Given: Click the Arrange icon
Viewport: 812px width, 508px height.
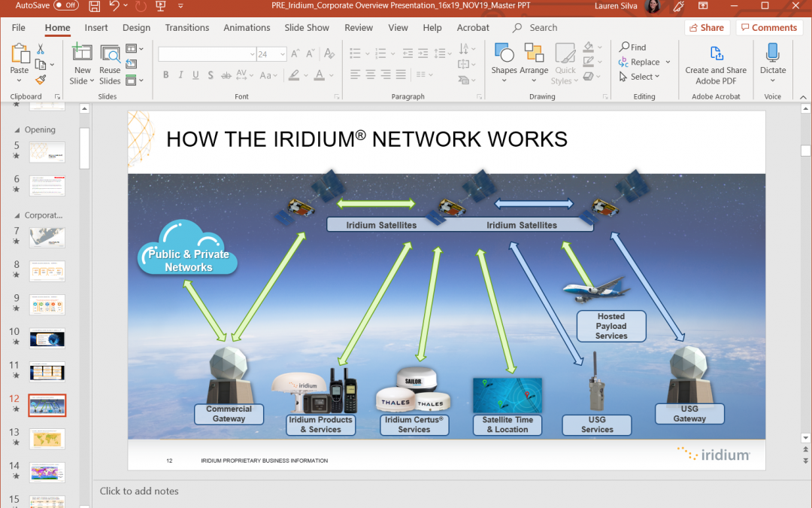Looking at the screenshot, I should (x=534, y=53).
